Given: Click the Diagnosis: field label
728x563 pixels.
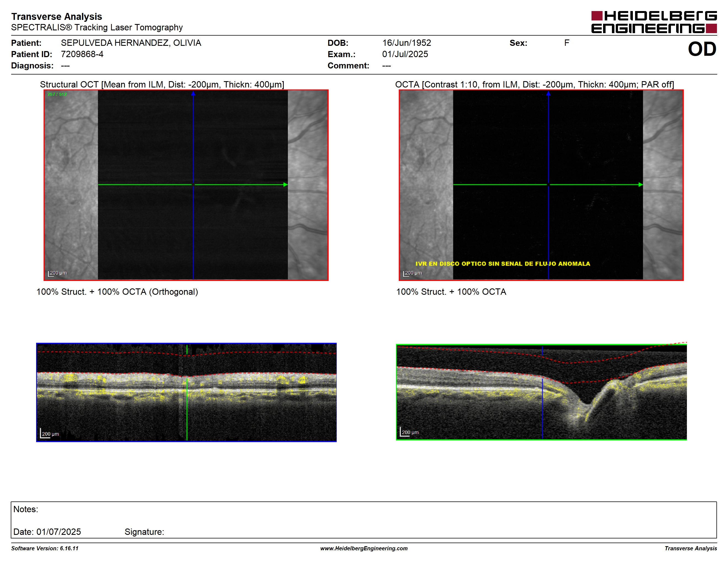Looking at the screenshot, I should tap(32, 65).
